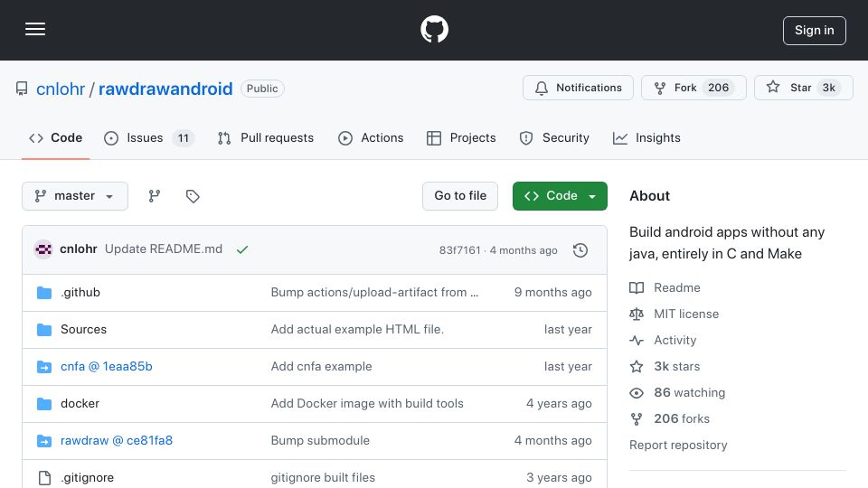Click the rawdraw submodule folder icon
868x488 pixels.
(44, 441)
